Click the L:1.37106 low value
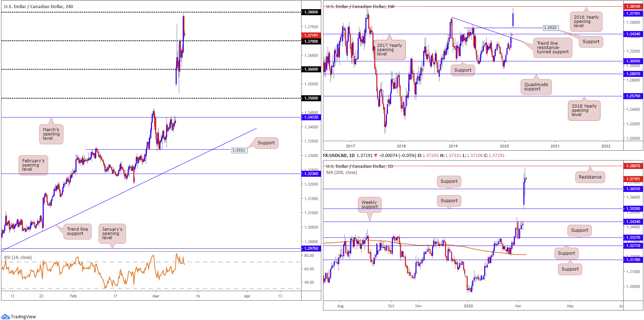This screenshot has width=644, height=320. (x=473, y=156)
